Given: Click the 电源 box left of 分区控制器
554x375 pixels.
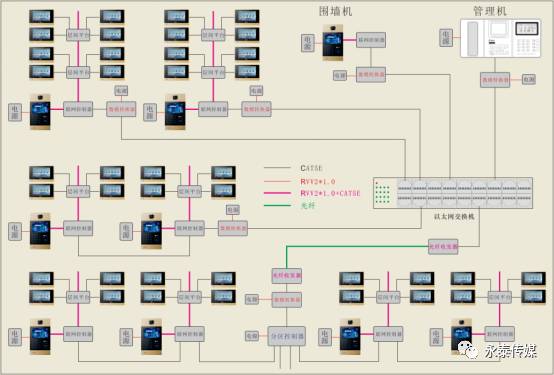Looking at the screenshot, I should [x=252, y=335].
